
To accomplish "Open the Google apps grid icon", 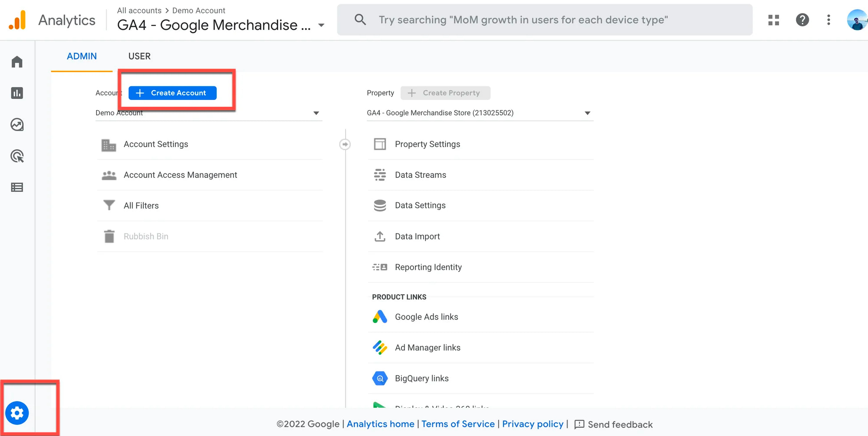I will (x=773, y=20).
